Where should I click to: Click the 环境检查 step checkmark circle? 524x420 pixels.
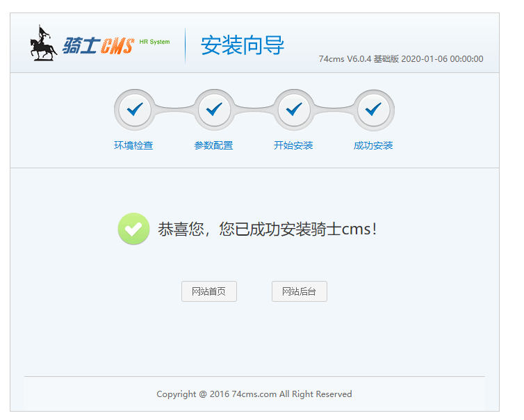135,110
